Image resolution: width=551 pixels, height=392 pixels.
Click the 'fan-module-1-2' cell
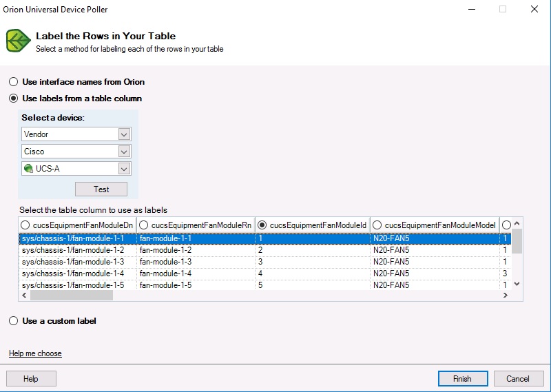(x=196, y=250)
